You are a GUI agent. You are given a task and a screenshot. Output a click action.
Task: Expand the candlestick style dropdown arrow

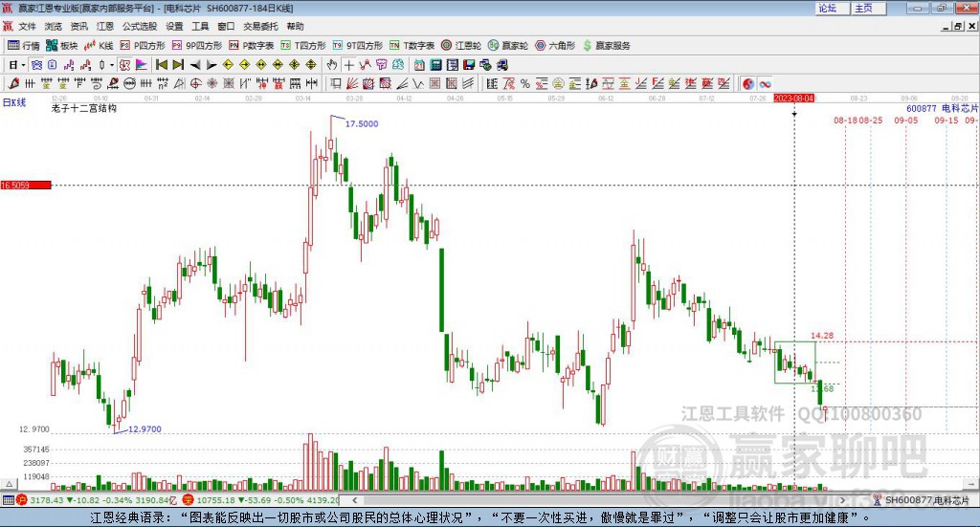point(112,65)
